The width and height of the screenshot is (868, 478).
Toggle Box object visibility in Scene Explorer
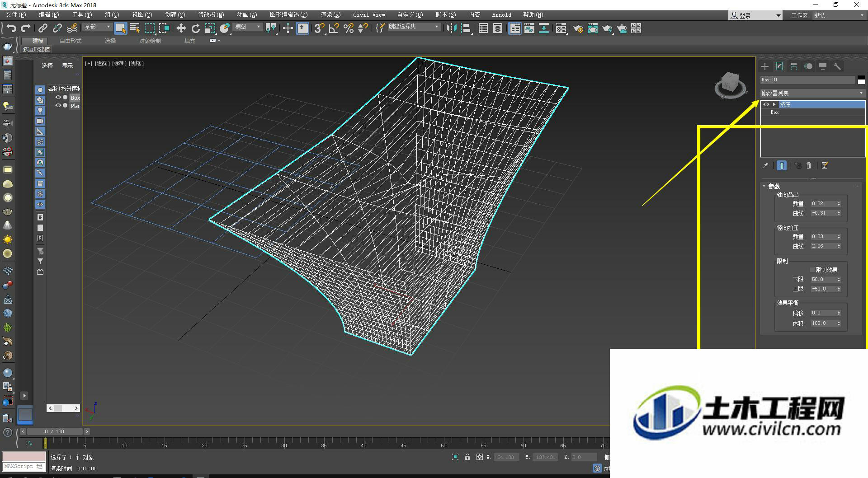58,97
